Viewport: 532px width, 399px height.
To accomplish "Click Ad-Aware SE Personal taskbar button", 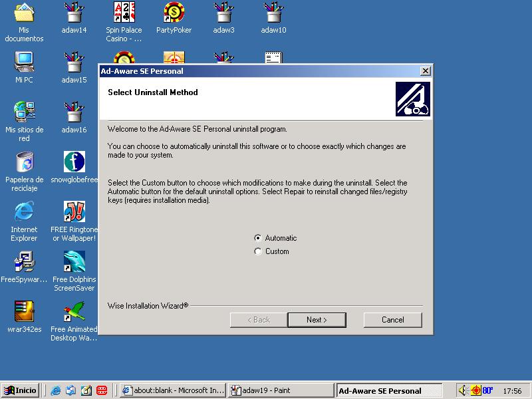I will point(389,390).
